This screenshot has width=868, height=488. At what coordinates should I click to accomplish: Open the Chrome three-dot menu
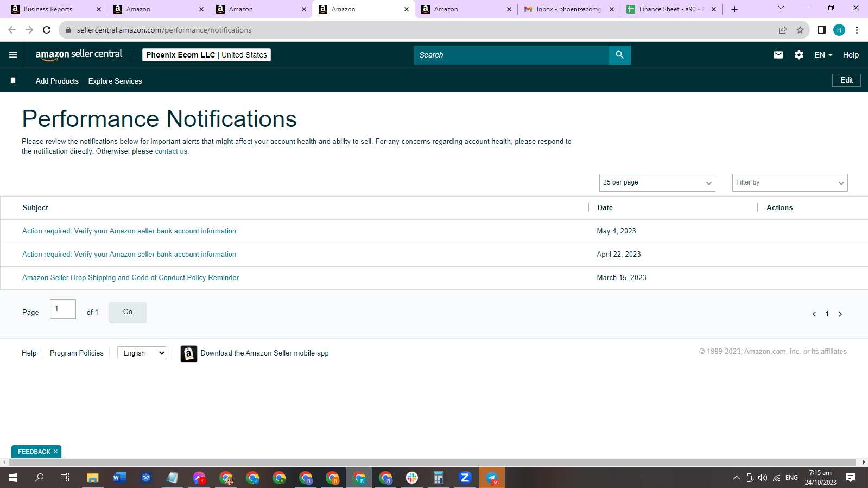[x=857, y=30]
